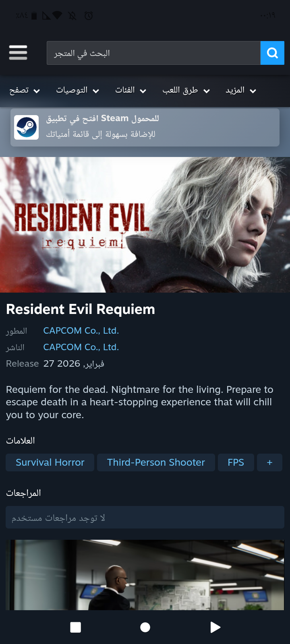Select the Survival Horror tag
290x644 pixels.
tap(50, 462)
